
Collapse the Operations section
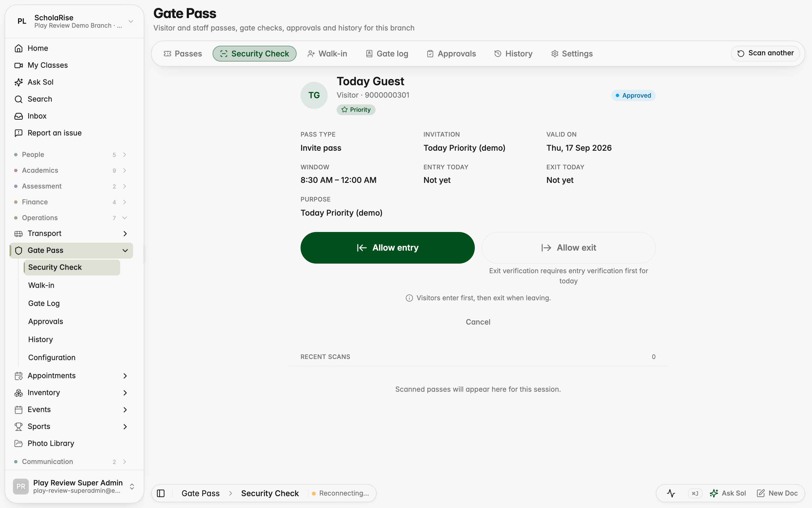[71, 218]
